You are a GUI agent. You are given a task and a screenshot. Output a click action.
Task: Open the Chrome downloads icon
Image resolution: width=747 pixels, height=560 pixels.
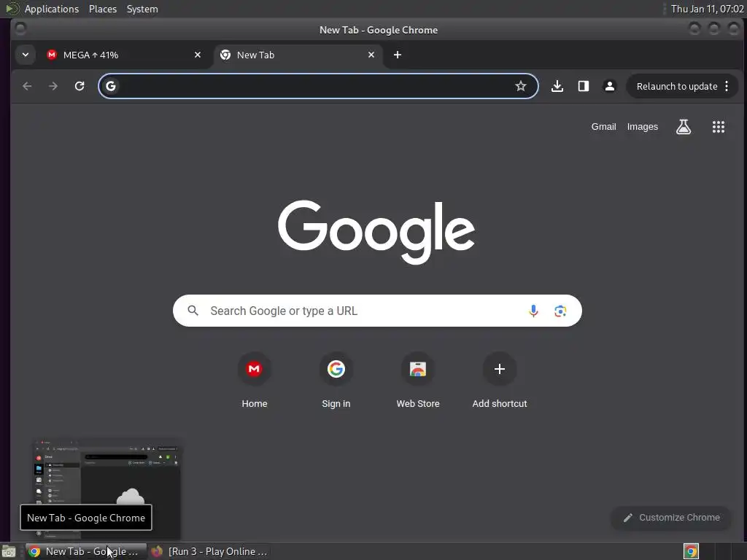click(557, 86)
